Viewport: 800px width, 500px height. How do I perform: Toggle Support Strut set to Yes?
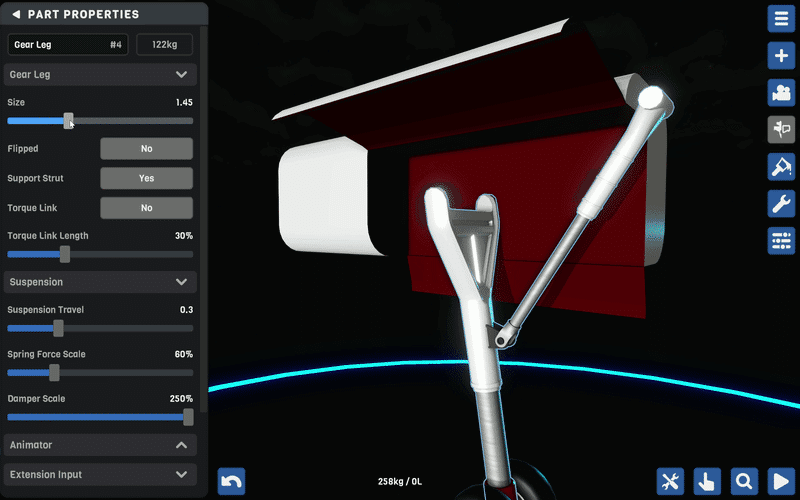(x=146, y=178)
